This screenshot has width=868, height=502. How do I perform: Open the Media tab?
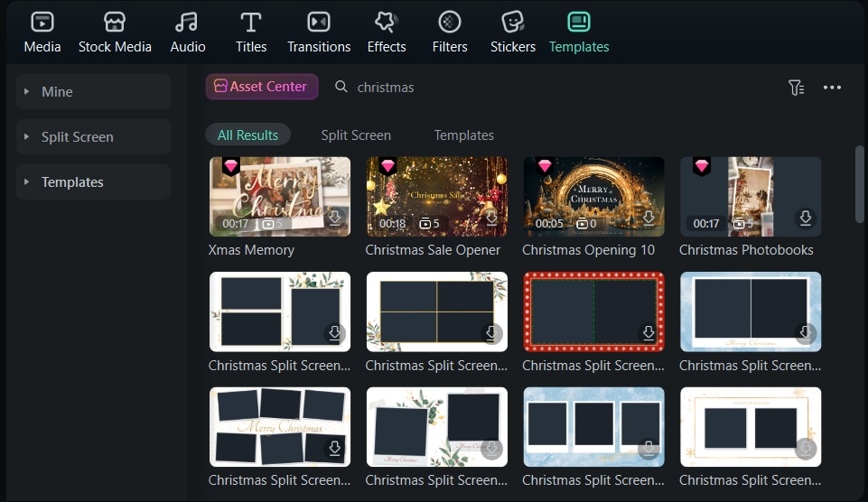pos(42,33)
